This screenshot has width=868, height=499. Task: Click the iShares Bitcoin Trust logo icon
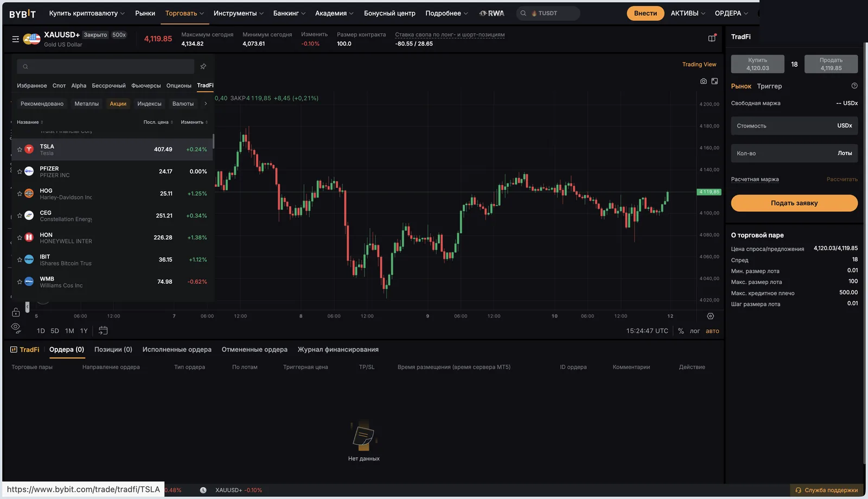tap(29, 260)
